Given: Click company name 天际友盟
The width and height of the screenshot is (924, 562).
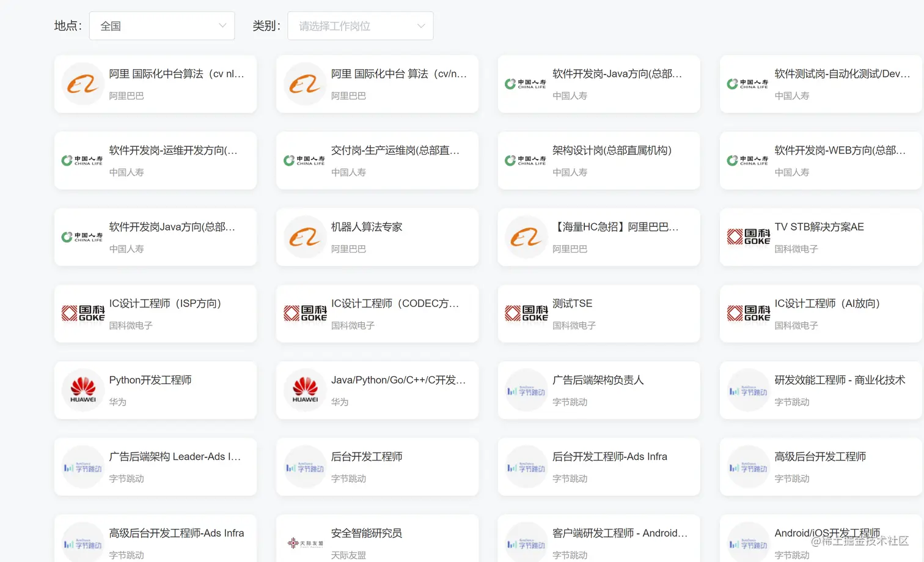Looking at the screenshot, I should (x=348, y=555).
